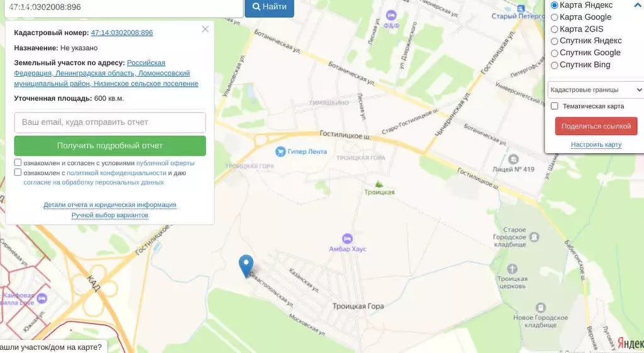The image size is (644, 353).
Task: Select the Карта Google radio option
Action: pyautogui.click(x=554, y=17)
